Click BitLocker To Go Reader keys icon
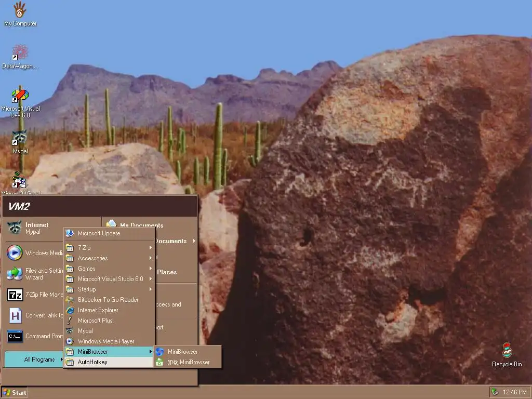The image size is (532, 399). coord(70,300)
